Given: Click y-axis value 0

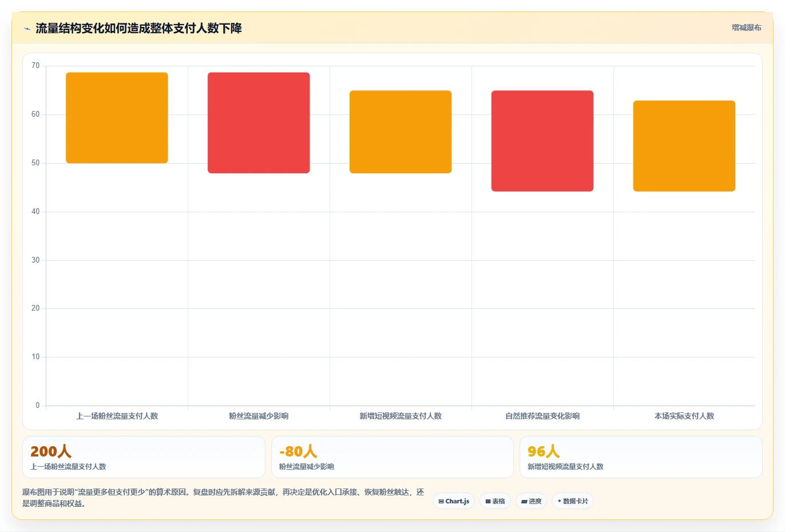Looking at the screenshot, I should (x=38, y=406).
